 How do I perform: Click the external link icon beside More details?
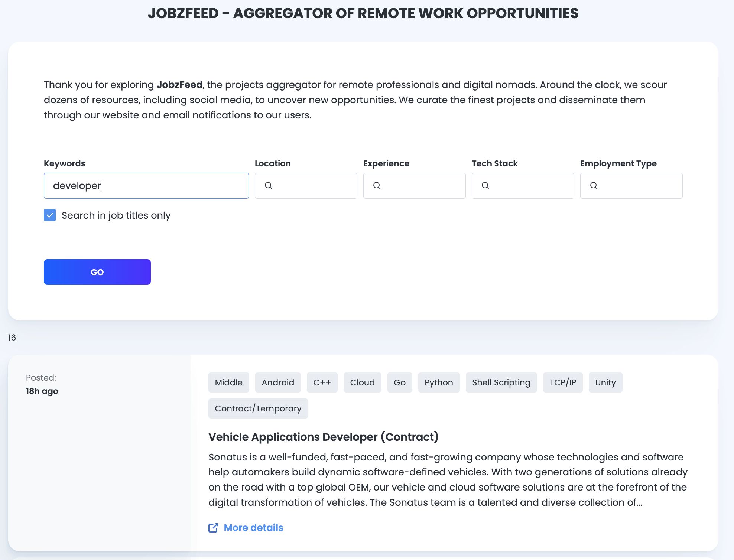click(213, 528)
